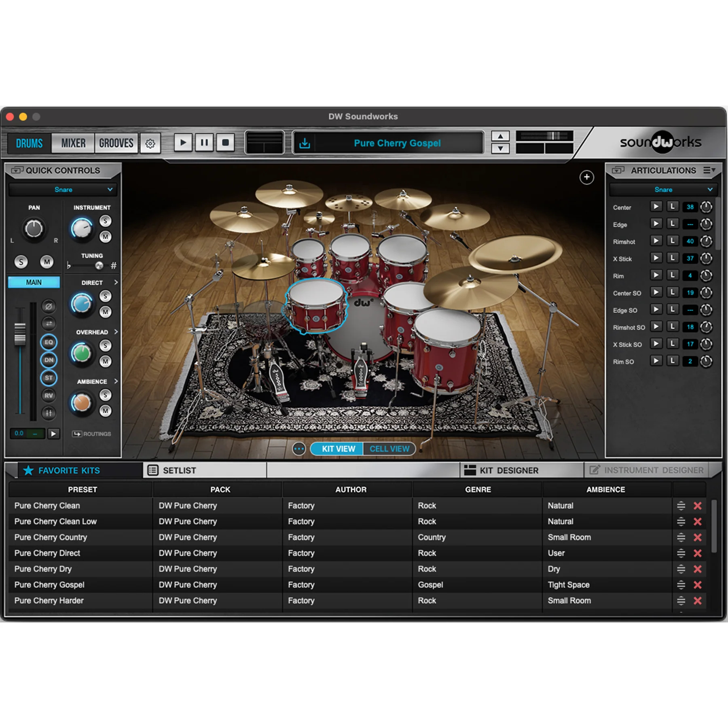
Task: Stop playback with the Stop button
Action: pyautogui.click(x=225, y=143)
